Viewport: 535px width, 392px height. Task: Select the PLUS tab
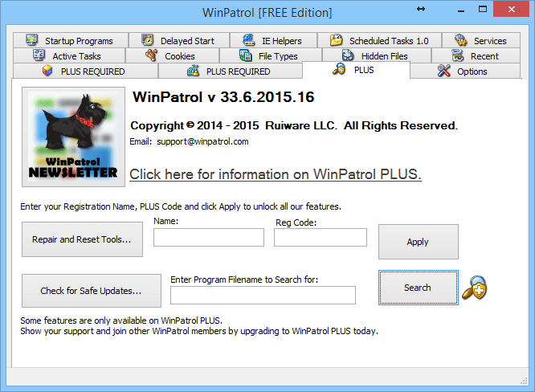[x=356, y=70]
